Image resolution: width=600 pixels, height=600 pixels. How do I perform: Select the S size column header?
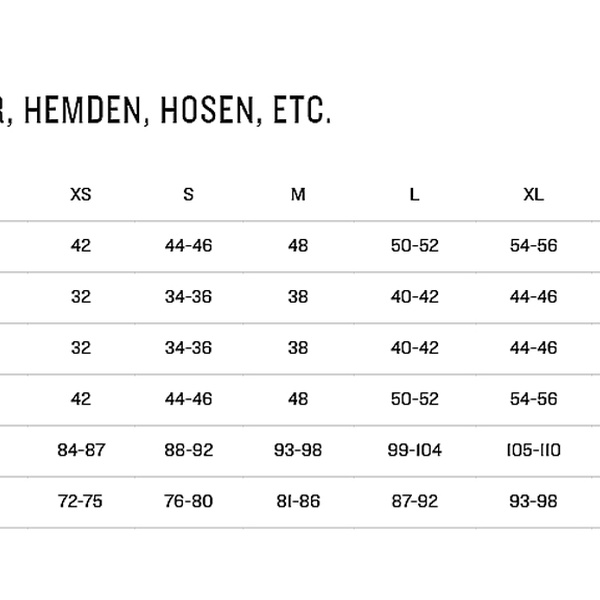tap(188, 194)
